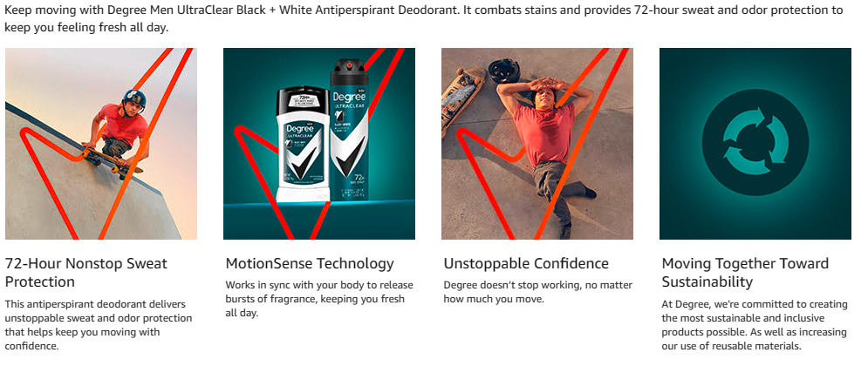Viewport: 868px width, 366px height.
Task: Click the circular recycling arrows icon
Action: point(755,144)
